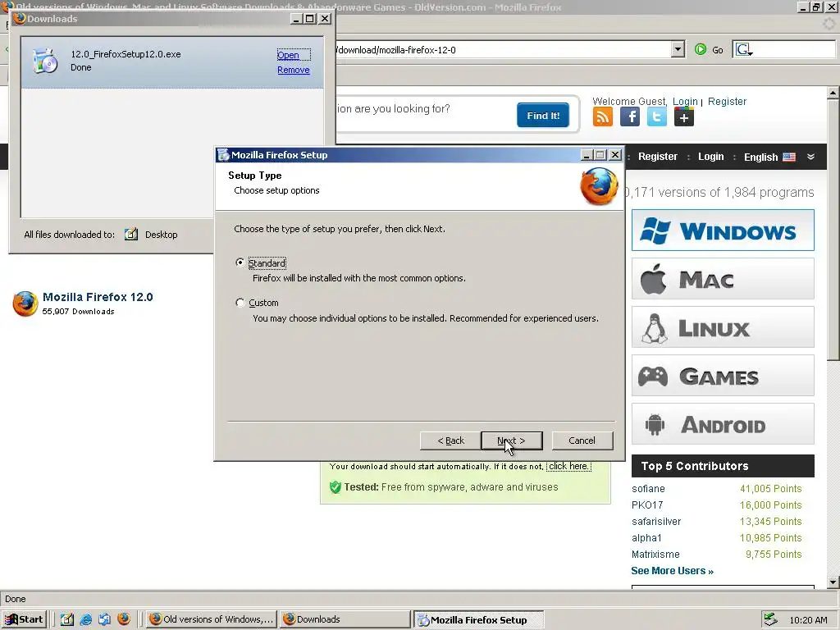Click the version search input field

(x=423, y=109)
